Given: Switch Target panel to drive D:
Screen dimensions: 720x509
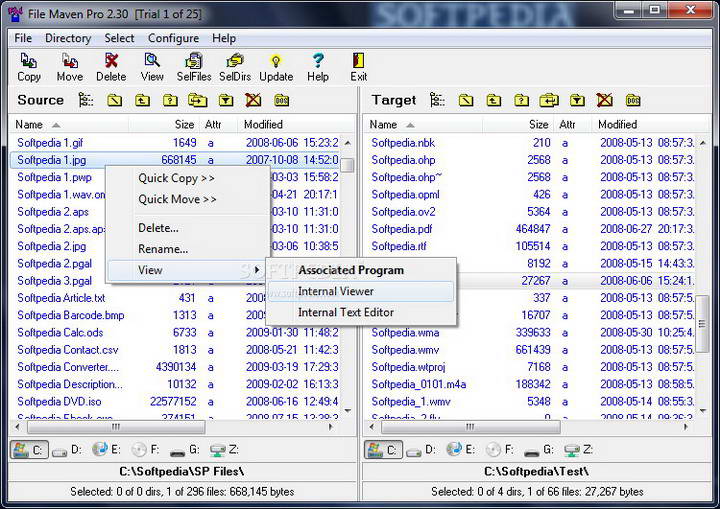Looking at the screenshot, I should 422,450.
